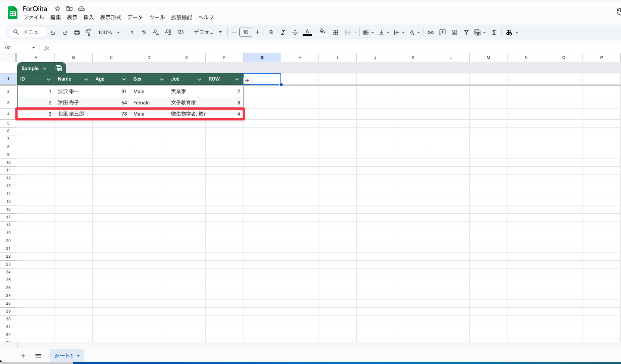
Task: Open the fill color bucket
Action: click(x=323, y=32)
